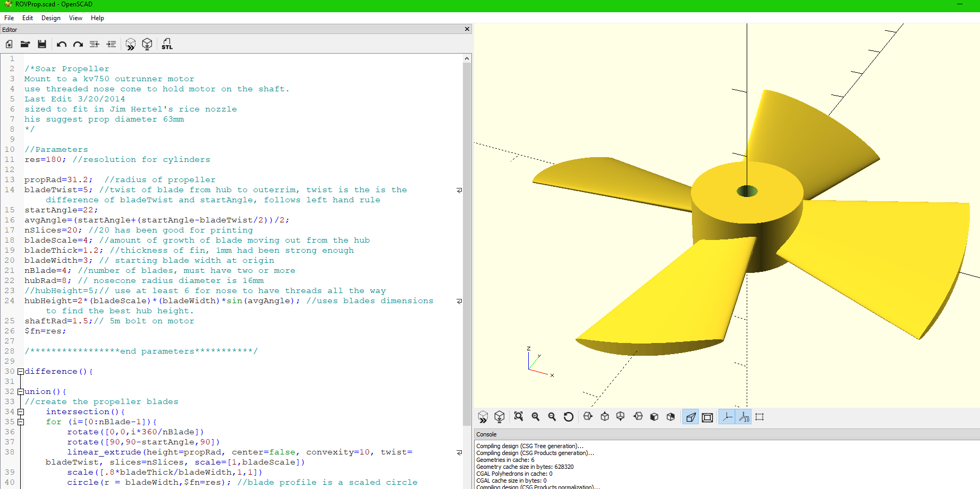Toggle Show Edges in the viewport

click(x=759, y=417)
